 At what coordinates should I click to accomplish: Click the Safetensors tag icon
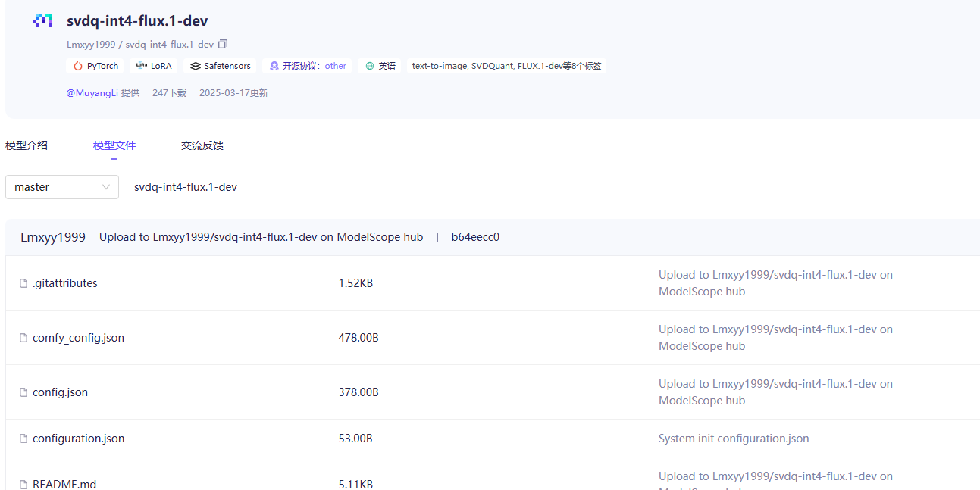(196, 66)
